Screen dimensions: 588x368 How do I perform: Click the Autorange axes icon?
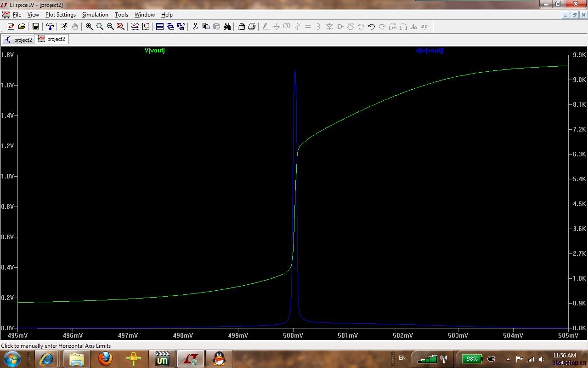[146, 27]
